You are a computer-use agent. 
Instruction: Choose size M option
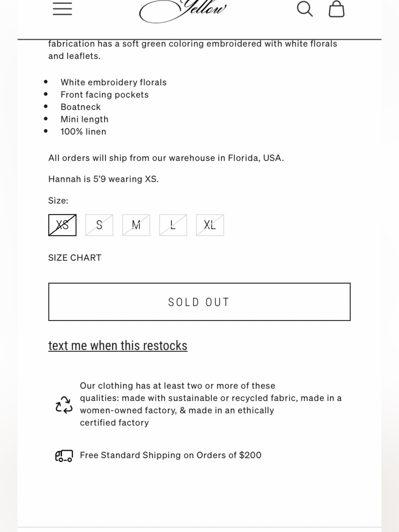(x=136, y=225)
